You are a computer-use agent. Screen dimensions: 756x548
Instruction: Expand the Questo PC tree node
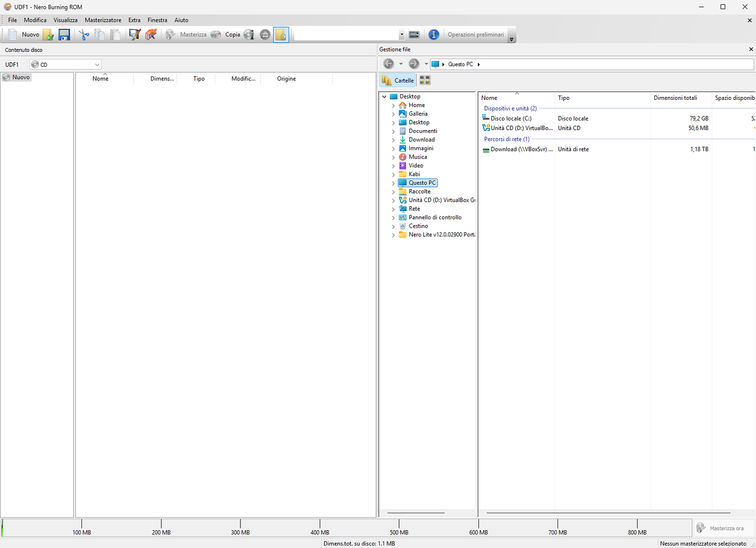click(393, 183)
